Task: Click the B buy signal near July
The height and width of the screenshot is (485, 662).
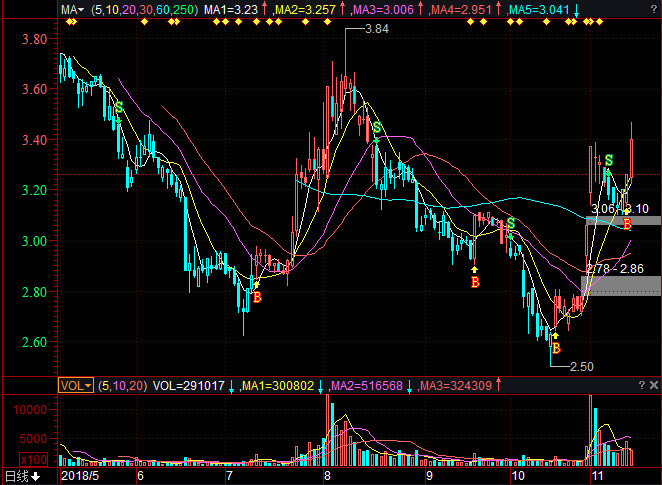Action: click(x=257, y=297)
